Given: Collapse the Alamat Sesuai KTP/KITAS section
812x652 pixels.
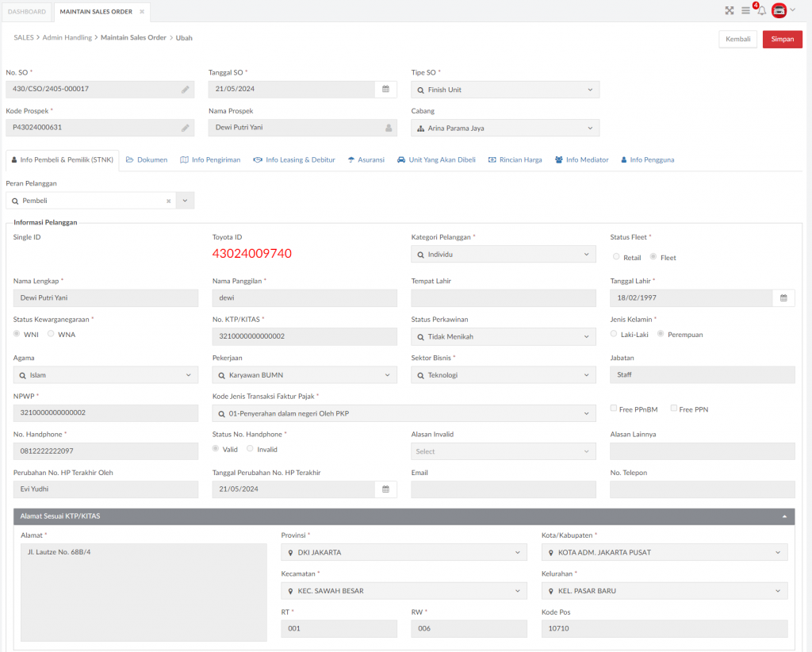Looking at the screenshot, I should (x=784, y=517).
